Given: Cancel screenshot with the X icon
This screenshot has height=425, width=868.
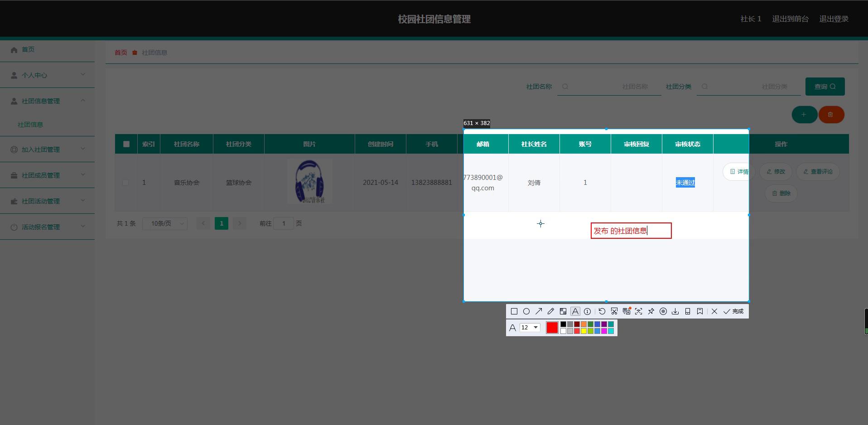Looking at the screenshot, I should [714, 311].
